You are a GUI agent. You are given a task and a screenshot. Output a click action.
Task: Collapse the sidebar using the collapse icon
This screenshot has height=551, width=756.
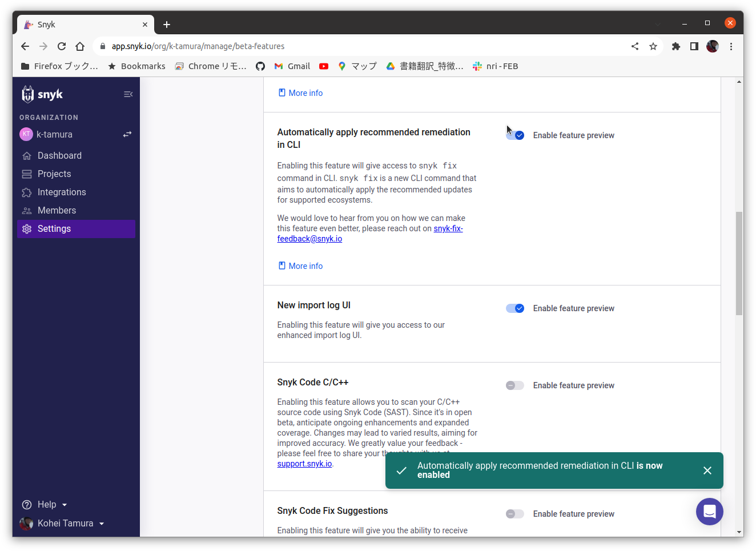tap(128, 94)
